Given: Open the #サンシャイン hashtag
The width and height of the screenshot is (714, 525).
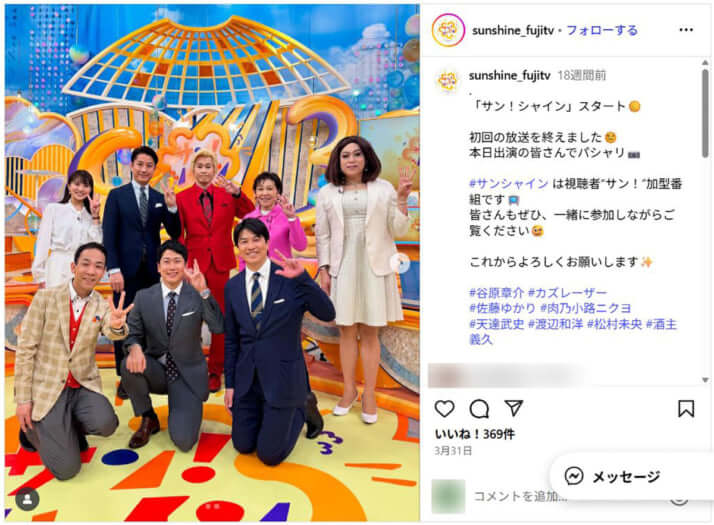Looking at the screenshot, I should pos(509,183).
